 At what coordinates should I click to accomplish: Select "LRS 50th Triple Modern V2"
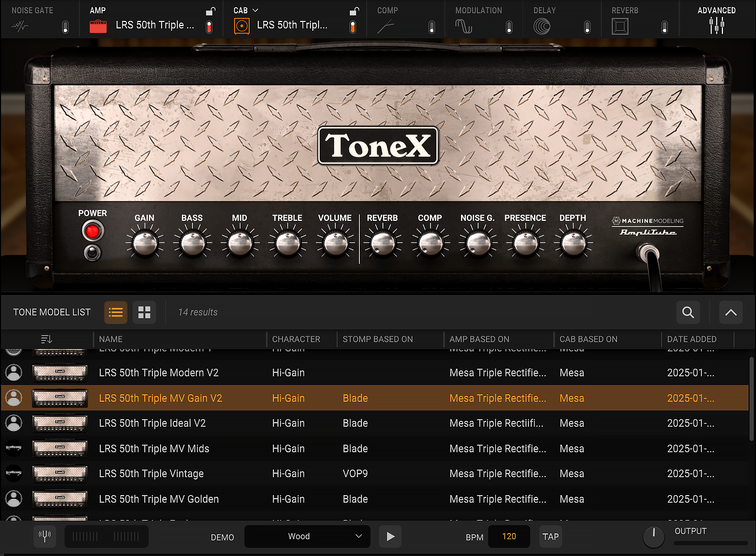pos(159,373)
